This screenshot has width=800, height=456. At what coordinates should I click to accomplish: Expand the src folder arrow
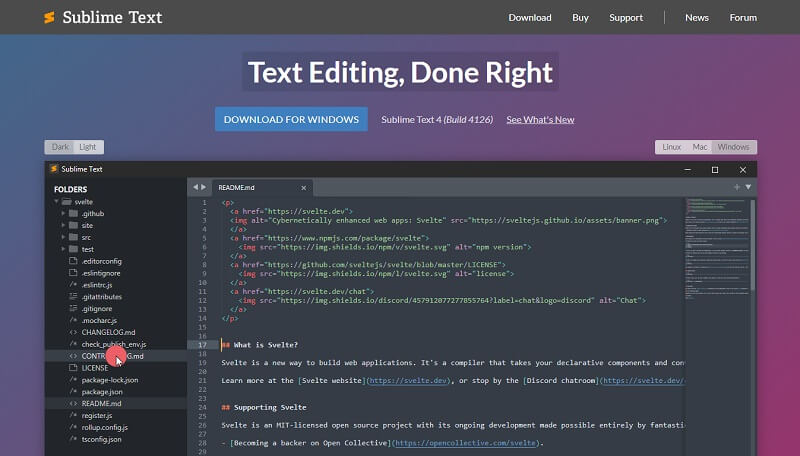(63, 237)
